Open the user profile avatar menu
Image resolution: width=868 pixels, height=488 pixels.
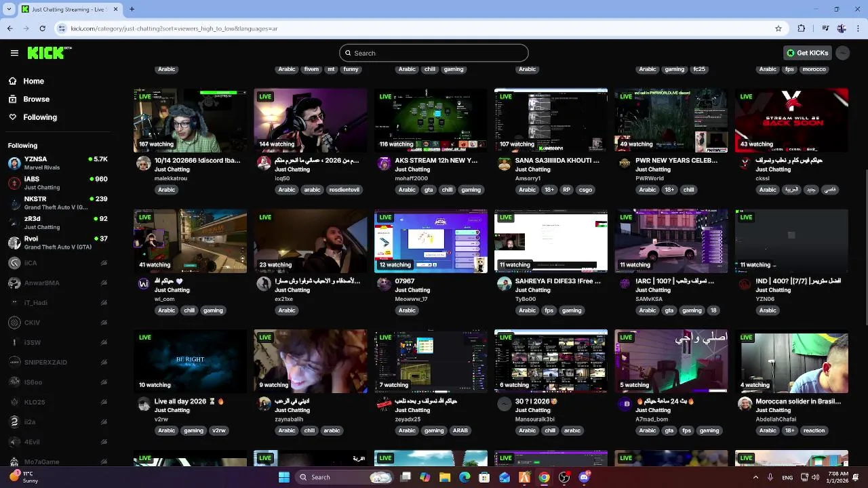pyautogui.click(x=843, y=53)
